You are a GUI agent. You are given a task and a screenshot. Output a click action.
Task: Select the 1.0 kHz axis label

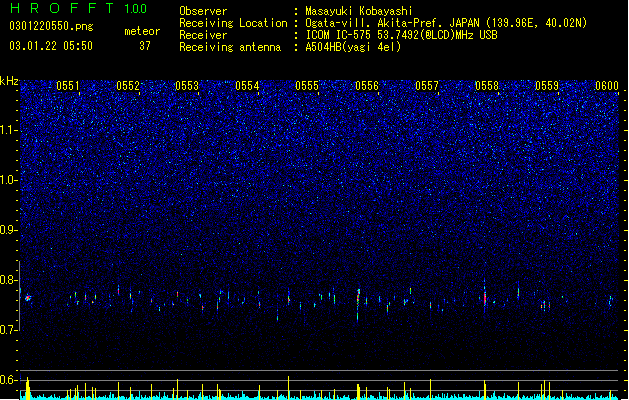tap(9, 180)
